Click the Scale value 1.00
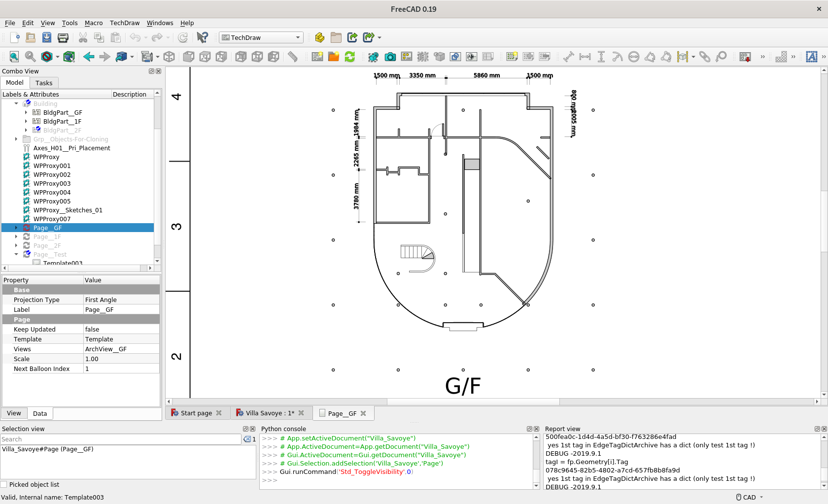The height and width of the screenshot is (504, 828). (x=122, y=359)
